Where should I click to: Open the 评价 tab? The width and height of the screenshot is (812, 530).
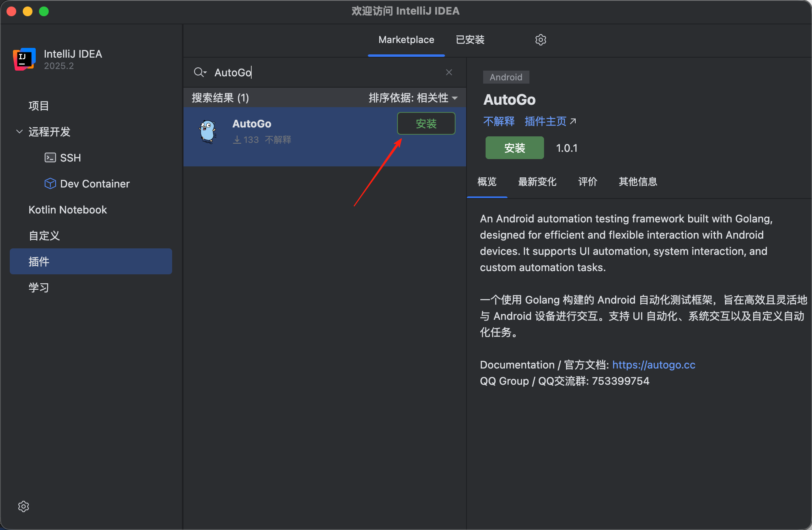pyautogui.click(x=587, y=181)
